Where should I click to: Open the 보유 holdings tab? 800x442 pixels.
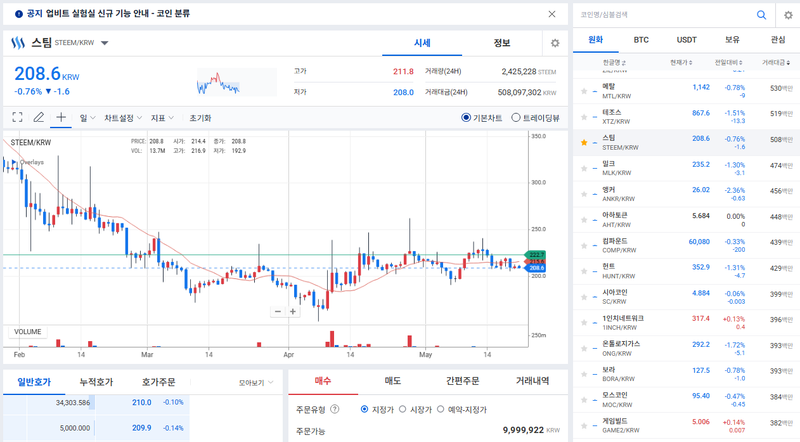pos(732,40)
